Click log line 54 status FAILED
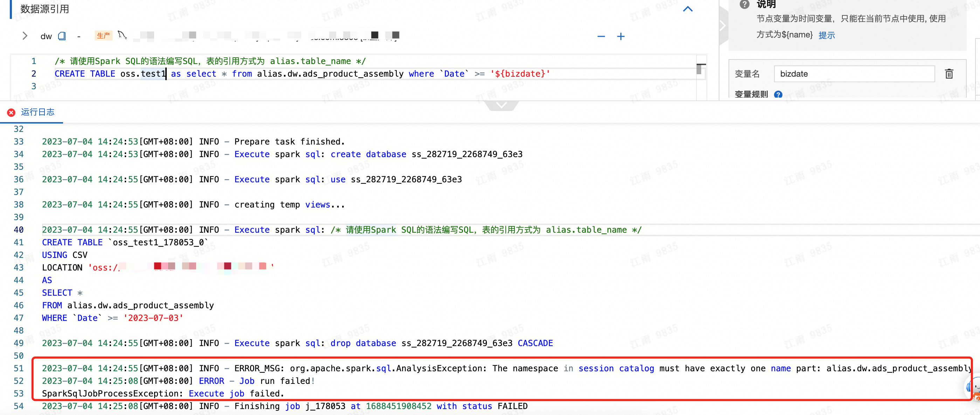This screenshot has width=980, height=415. coord(284,406)
